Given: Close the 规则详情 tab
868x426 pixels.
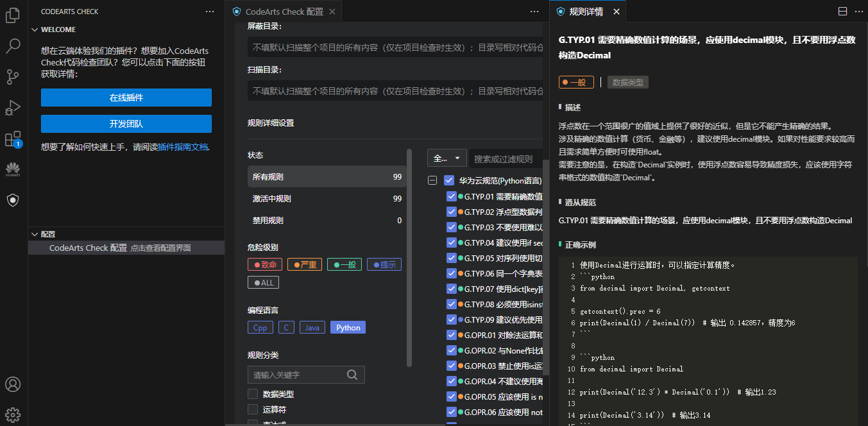Looking at the screenshot, I should click(617, 12).
